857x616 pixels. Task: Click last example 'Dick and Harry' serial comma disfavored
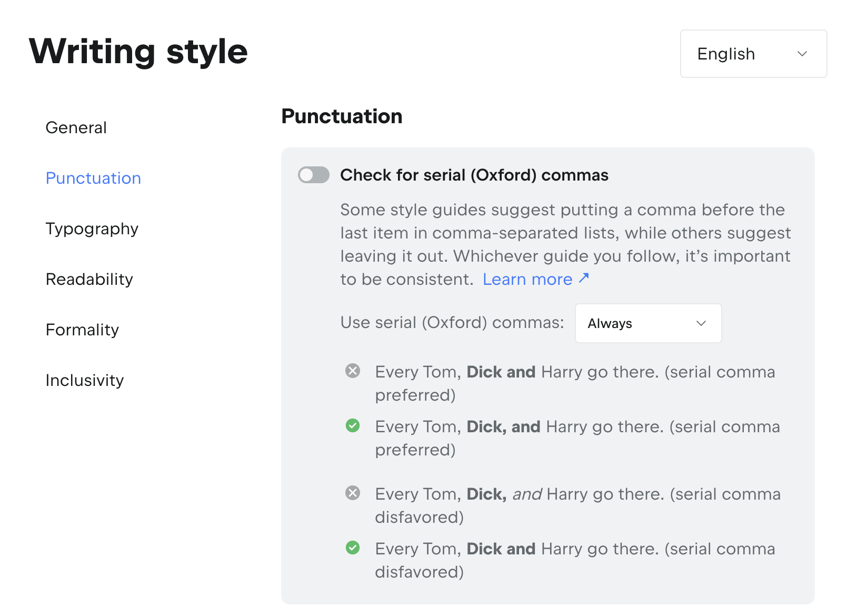[575, 560]
